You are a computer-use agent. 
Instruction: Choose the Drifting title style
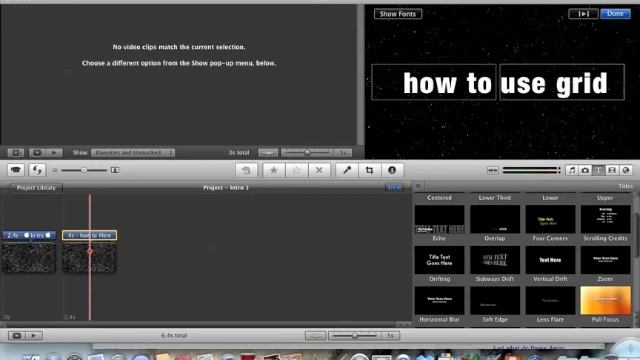[x=439, y=260]
